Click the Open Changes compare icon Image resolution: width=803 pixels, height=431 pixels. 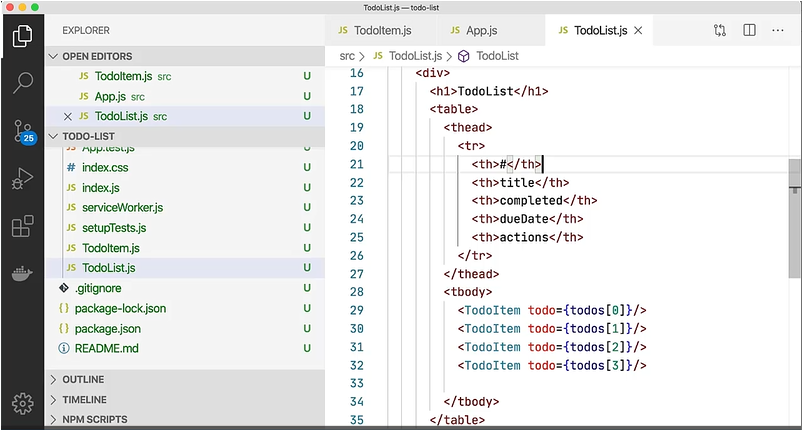pyautogui.click(x=720, y=31)
